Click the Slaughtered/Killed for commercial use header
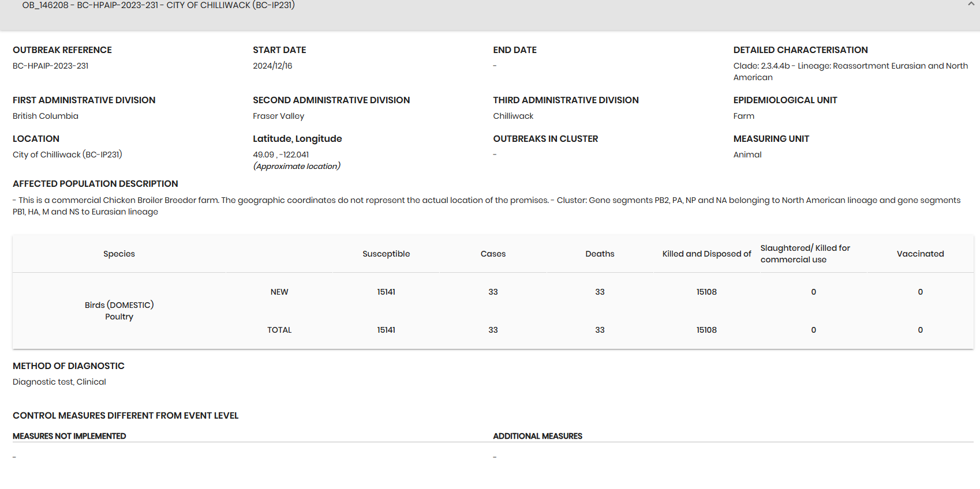This screenshot has width=980, height=489. pos(805,254)
